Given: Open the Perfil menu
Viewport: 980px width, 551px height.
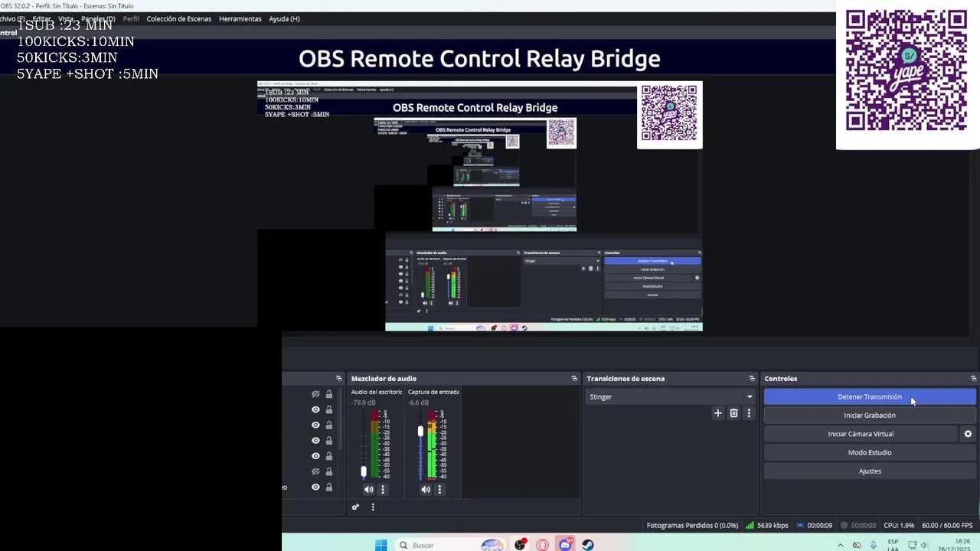Looking at the screenshot, I should click(x=131, y=18).
